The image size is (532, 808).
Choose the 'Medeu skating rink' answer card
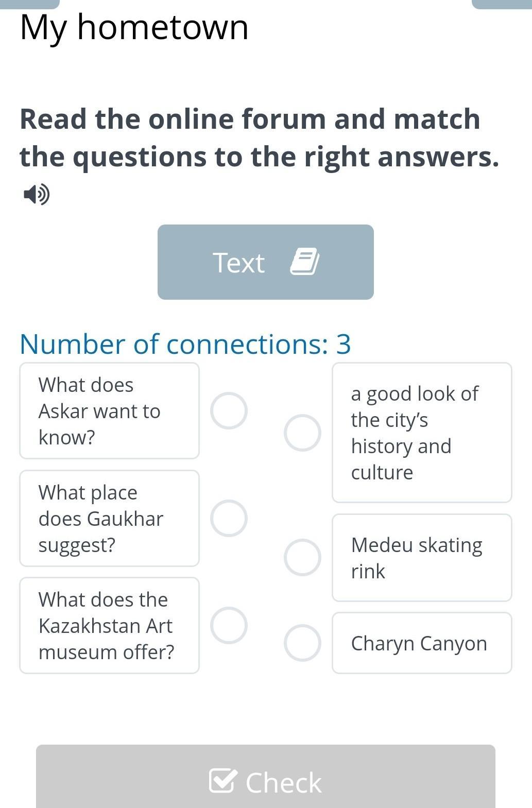(422, 558)
